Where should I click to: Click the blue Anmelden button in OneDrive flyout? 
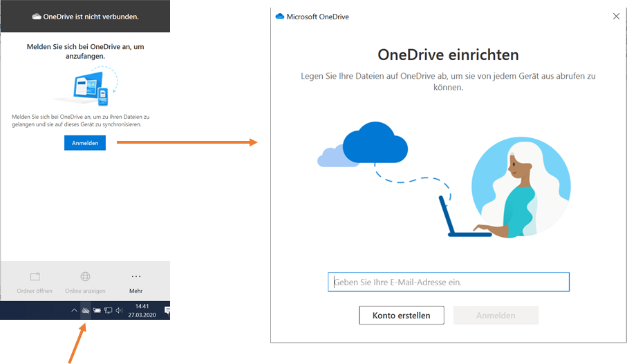pos(85,143)
